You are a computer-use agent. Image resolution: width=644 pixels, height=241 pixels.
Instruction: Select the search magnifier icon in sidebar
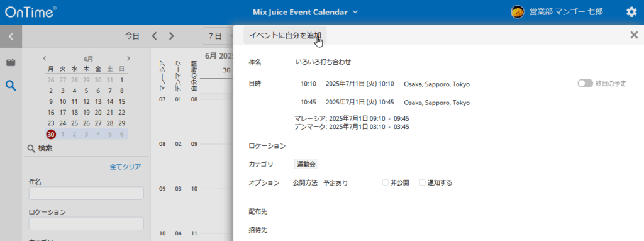pos(11,86)
